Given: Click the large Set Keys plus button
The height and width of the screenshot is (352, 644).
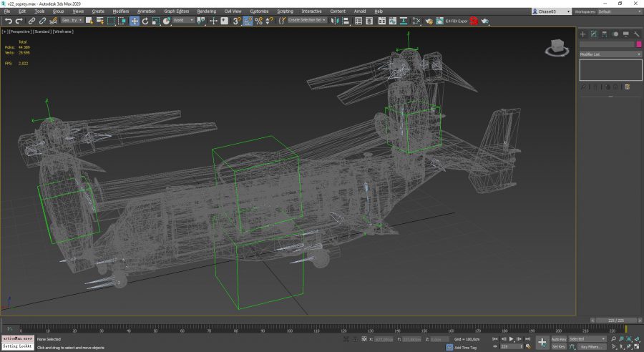Looking at the screenshot, I should [x=542, y=342].
